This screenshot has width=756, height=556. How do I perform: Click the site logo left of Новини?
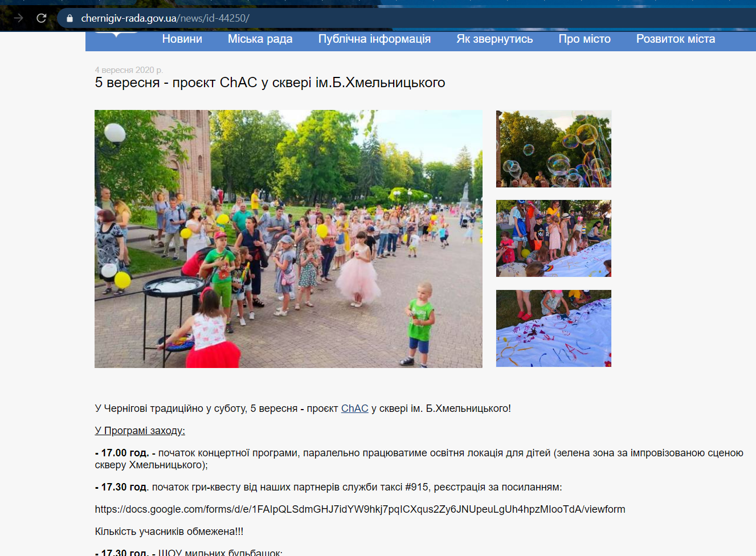(x=116, y=34)
